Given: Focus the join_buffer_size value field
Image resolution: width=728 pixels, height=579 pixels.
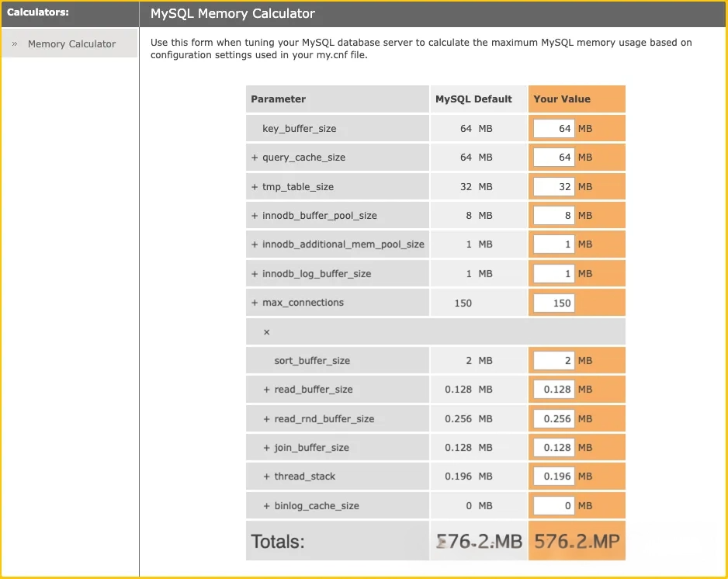Looking at the screenshot, I should pos(554,448).
